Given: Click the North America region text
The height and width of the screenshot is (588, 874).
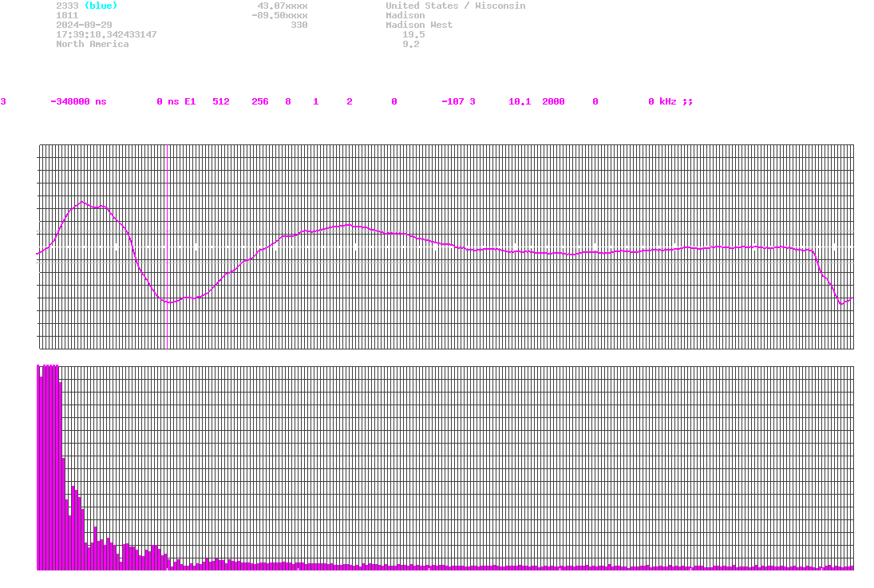Looking at the screenshot, I should 92,44.
